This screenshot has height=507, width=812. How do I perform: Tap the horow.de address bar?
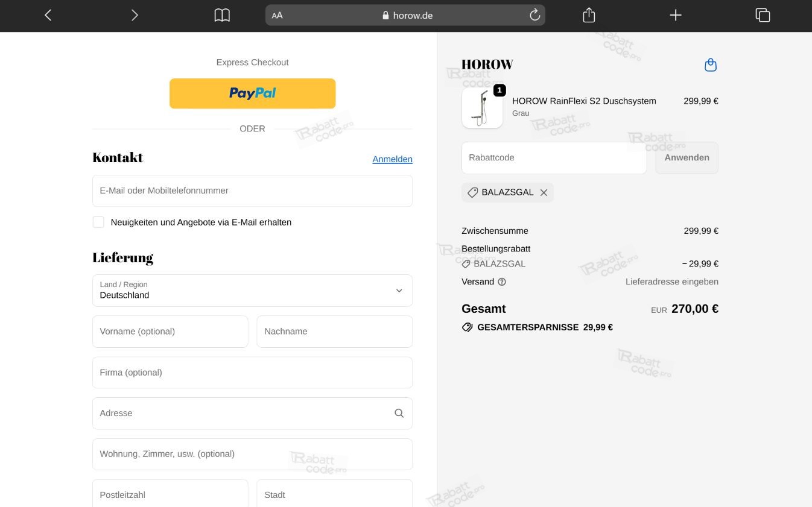405,15
